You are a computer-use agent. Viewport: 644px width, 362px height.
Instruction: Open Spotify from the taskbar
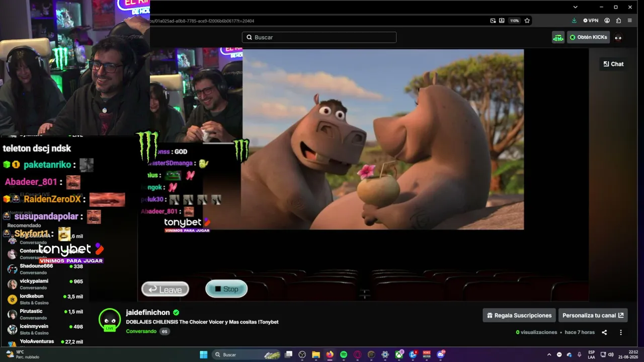(344, 354)
